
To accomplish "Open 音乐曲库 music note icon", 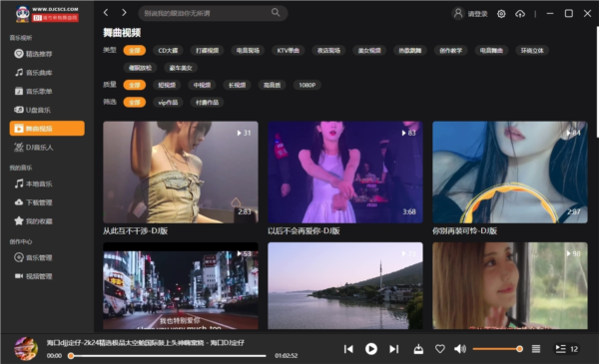I will pyautogui.click(x=19, y=73).
